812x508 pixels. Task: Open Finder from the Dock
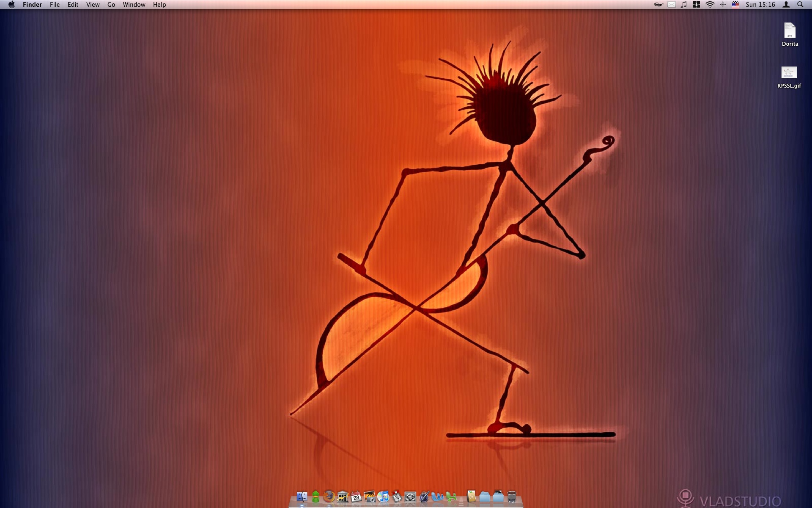coord(302,497)
